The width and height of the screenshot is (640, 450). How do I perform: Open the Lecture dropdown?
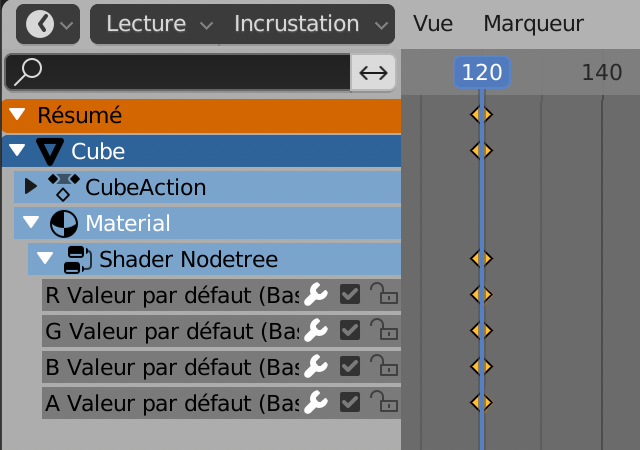(158, 24)
